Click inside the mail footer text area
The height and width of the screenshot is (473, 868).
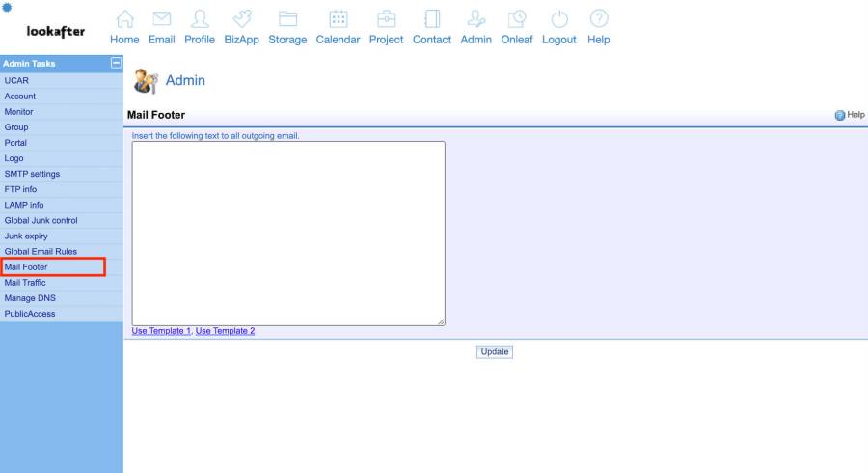tap(288, 233)
